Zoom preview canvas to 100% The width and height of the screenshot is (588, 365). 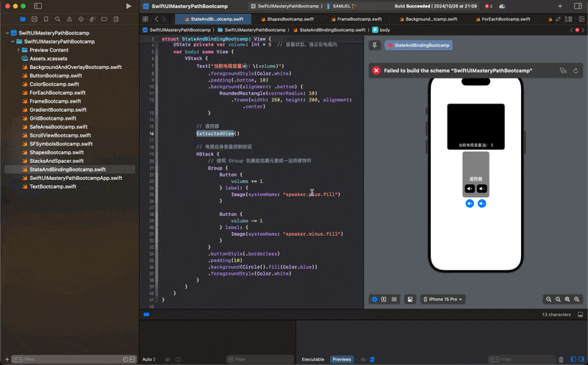coord(558,300)
